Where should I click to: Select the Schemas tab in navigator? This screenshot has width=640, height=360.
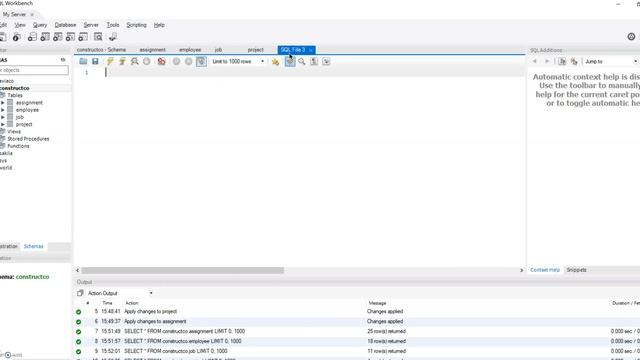(33, 246)
